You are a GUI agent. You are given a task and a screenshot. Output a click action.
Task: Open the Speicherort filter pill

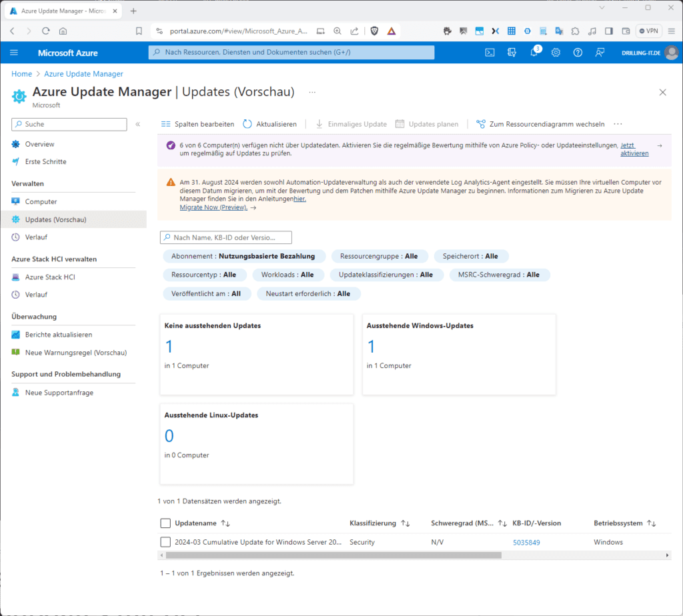(470, 257)
